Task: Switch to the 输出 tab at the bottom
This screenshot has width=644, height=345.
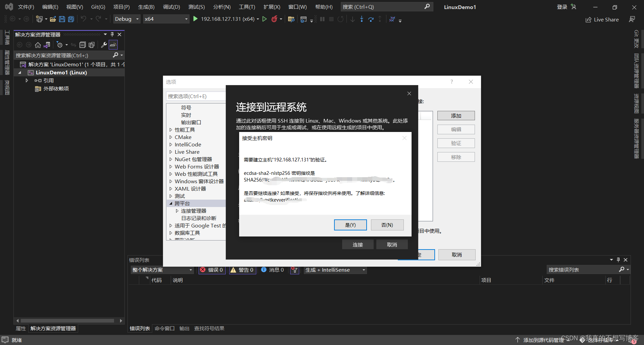Action: (x=184, y=328)
